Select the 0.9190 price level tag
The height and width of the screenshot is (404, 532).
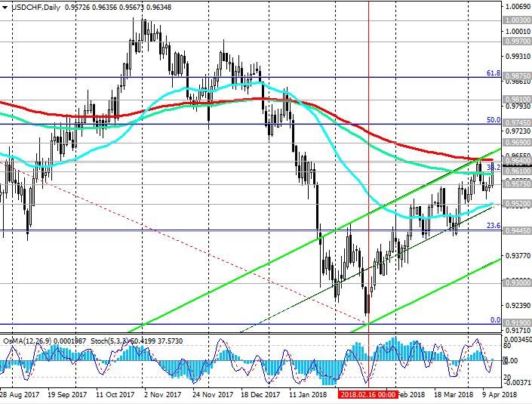[517, 322]
